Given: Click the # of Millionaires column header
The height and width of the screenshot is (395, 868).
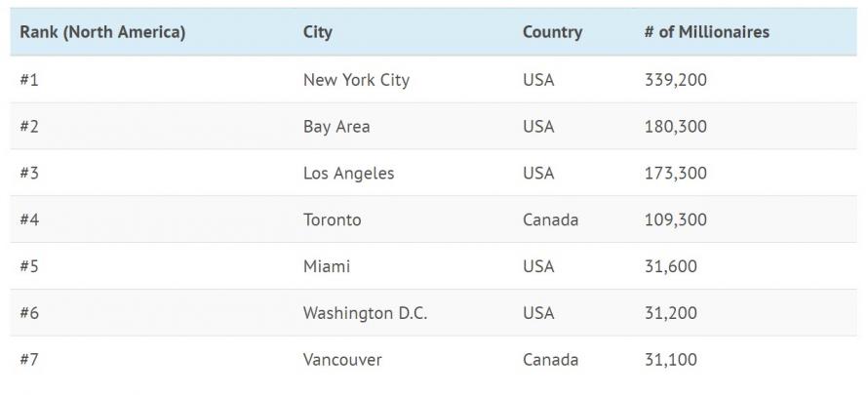Looking at the screenshot, I should [707, 32].
